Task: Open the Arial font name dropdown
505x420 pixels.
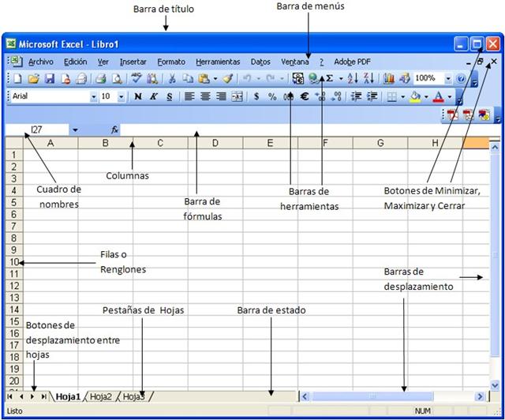Action: coord(93,96)
